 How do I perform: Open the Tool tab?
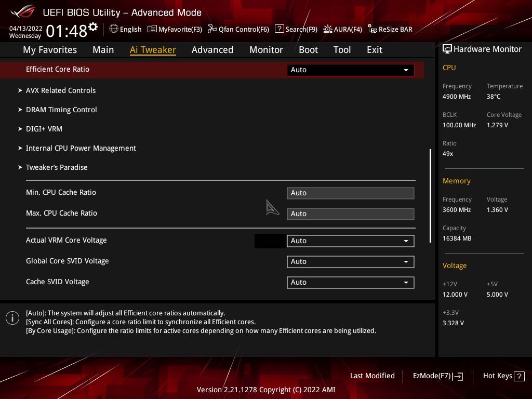point(342,50)
